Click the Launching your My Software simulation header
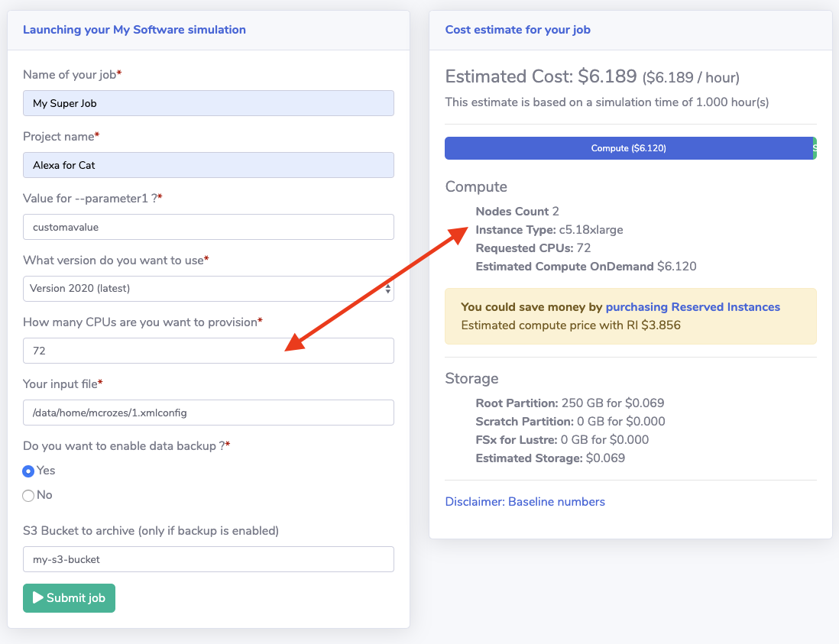This screenshot has height=644, width=839. [134, 30]
